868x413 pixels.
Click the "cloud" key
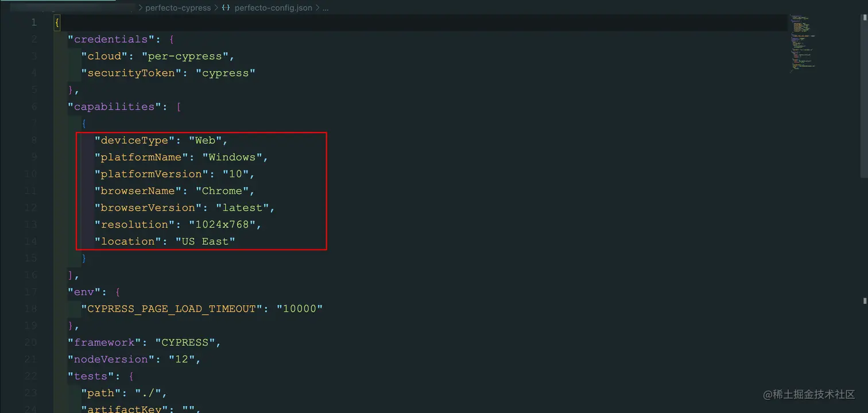pyautogui.click(x=104, y=56)
